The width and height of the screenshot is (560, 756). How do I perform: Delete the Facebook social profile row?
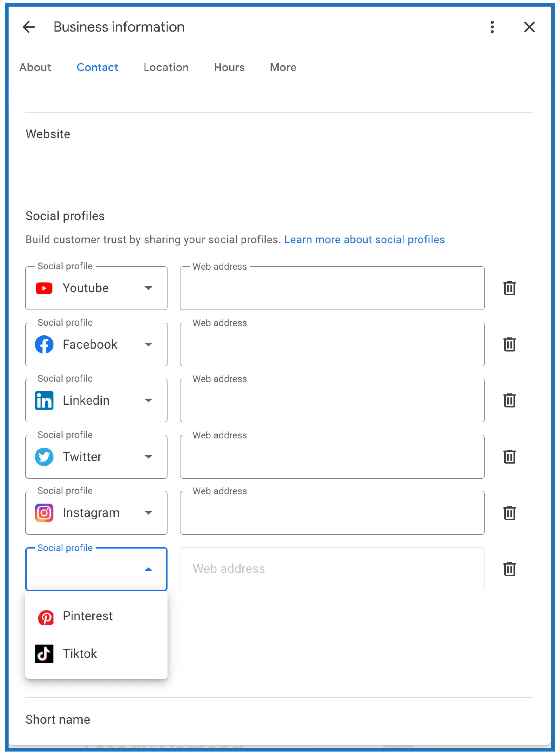point(509,344)
